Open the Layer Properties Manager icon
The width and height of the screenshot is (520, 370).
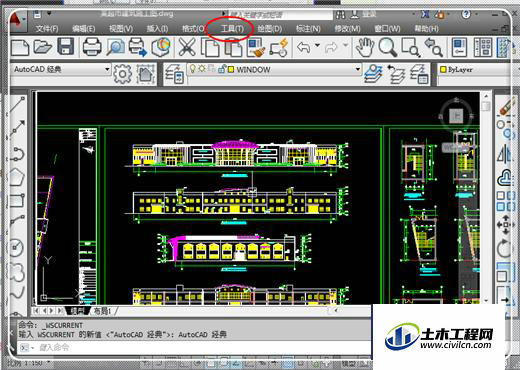(x=174, y=74)
